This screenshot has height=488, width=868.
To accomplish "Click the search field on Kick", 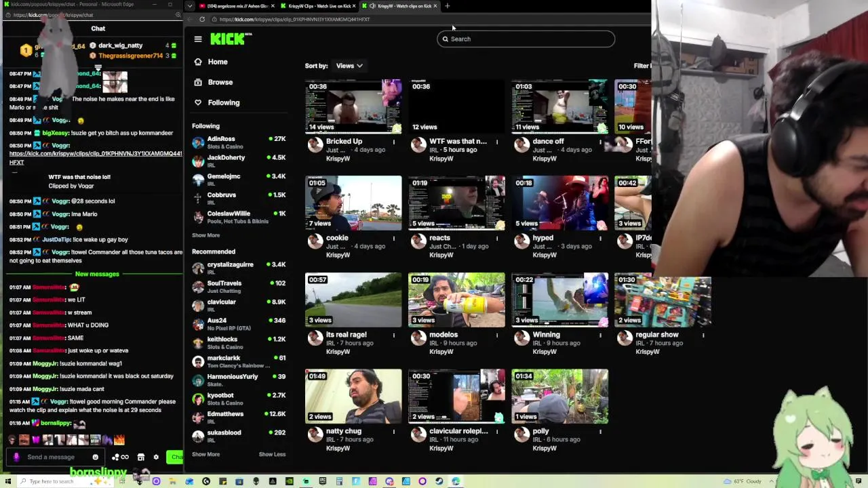I will [526, 39].
